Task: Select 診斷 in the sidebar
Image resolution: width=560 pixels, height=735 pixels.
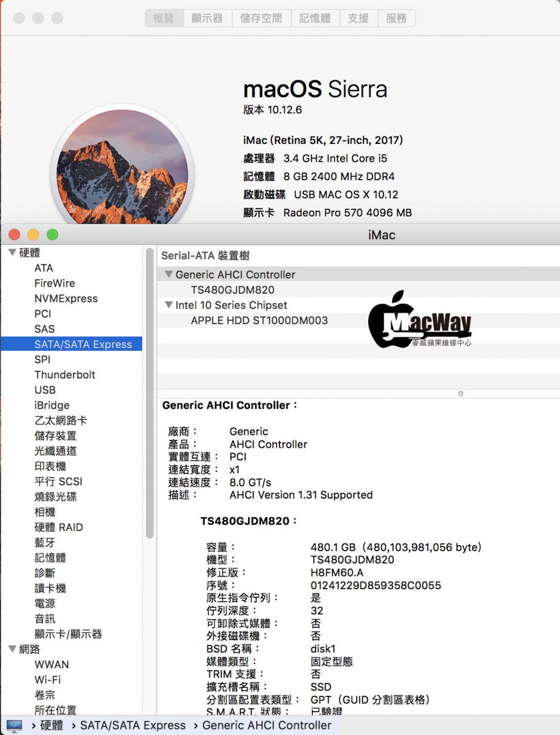Action: pyautogui.click(x=45, y=573)
